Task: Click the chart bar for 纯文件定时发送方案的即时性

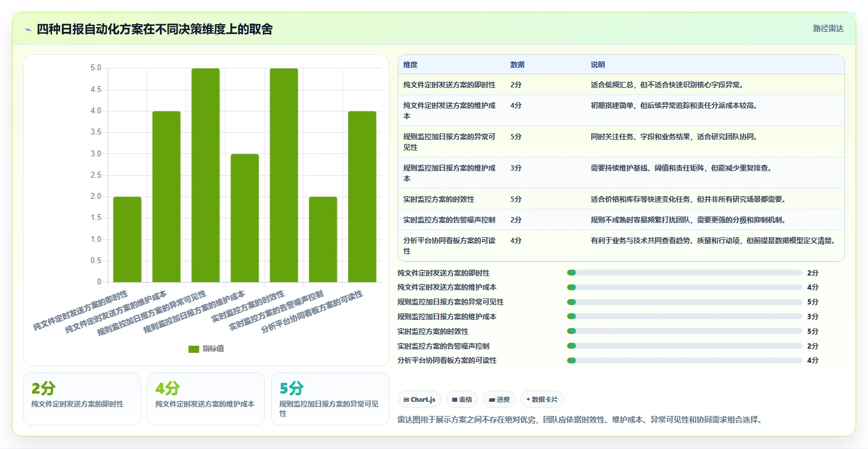Action: 127,239
